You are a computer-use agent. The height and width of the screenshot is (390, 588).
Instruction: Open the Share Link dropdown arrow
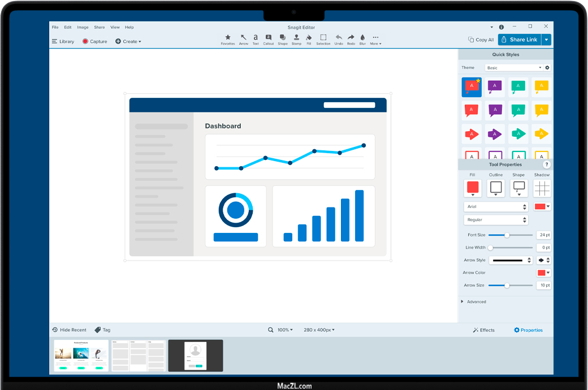pyautogui.click(x=546, y=40)
